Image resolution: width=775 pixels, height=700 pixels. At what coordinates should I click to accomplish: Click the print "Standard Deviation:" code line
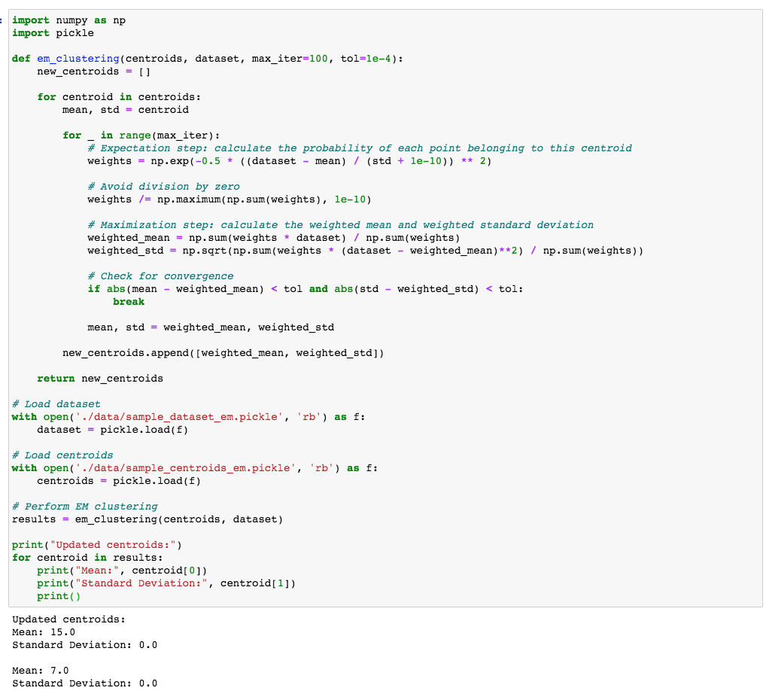(166, 584)
